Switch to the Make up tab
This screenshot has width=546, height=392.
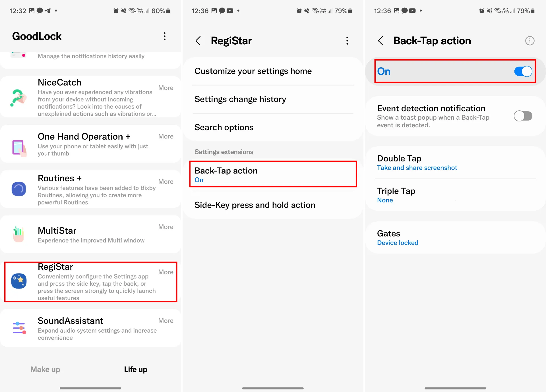pyautogui.click(x=46, y=369)
